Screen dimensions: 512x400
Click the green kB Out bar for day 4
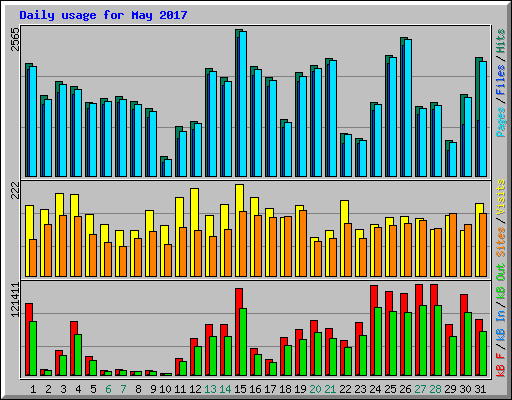pos(78,355)
